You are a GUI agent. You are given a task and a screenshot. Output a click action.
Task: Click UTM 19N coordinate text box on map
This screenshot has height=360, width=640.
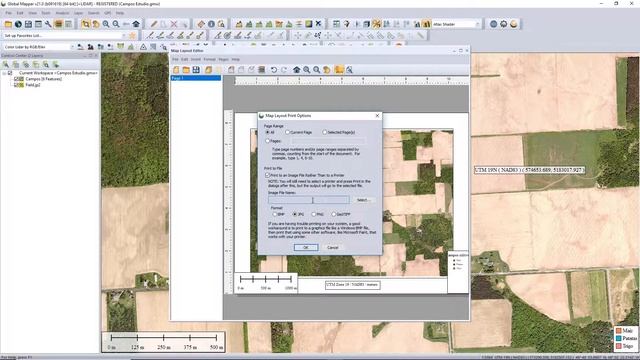[530, 170]
